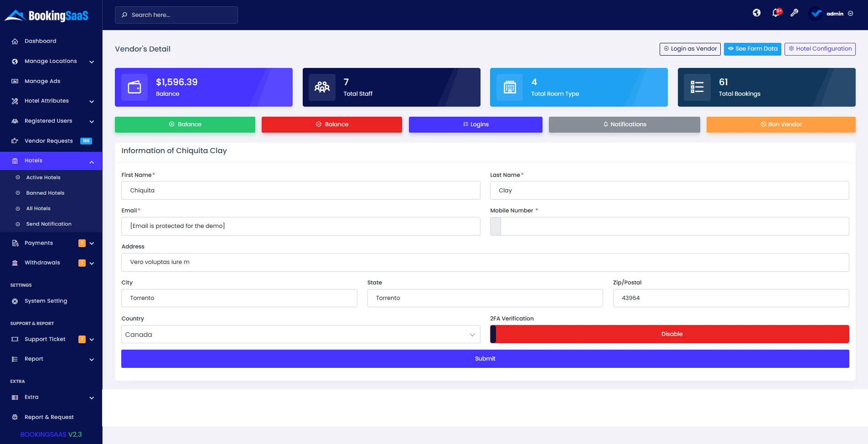Click Login as Vendor
The image size is (868, 444).
[690, 49]
